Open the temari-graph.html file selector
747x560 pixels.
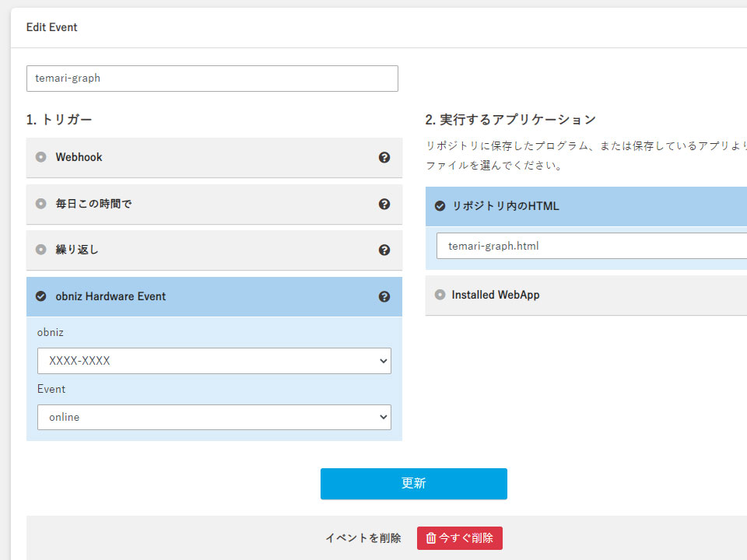tap(591, 246)
